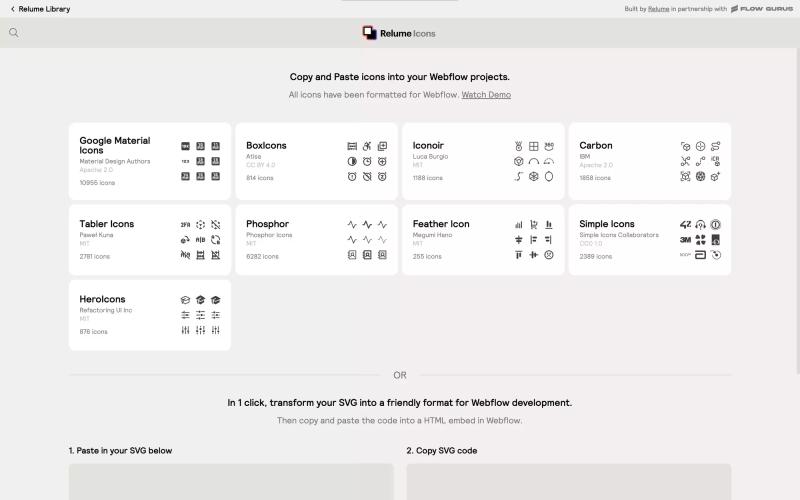Click the page's vertical scrollbar

797,212
